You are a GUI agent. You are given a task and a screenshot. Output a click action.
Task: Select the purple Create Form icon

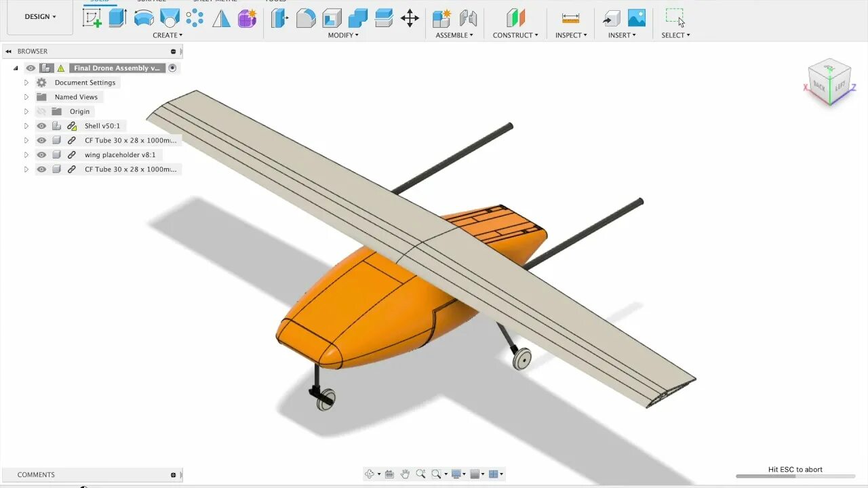pos(247,18)
